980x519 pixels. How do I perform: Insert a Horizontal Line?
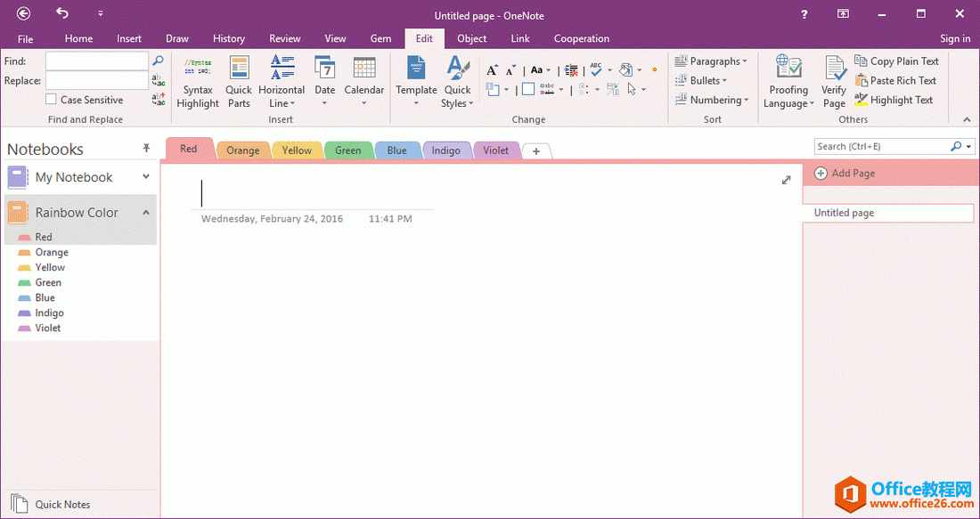pos(282,69)
